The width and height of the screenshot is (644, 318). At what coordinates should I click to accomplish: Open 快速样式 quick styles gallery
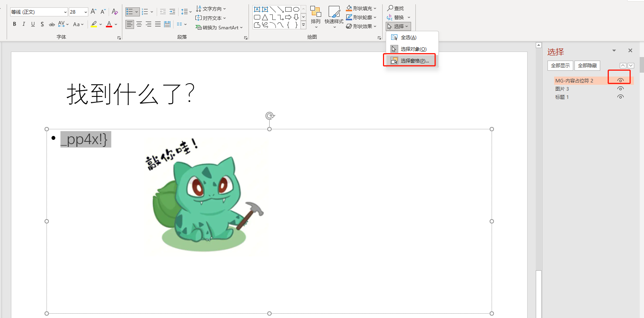point(334,16)
